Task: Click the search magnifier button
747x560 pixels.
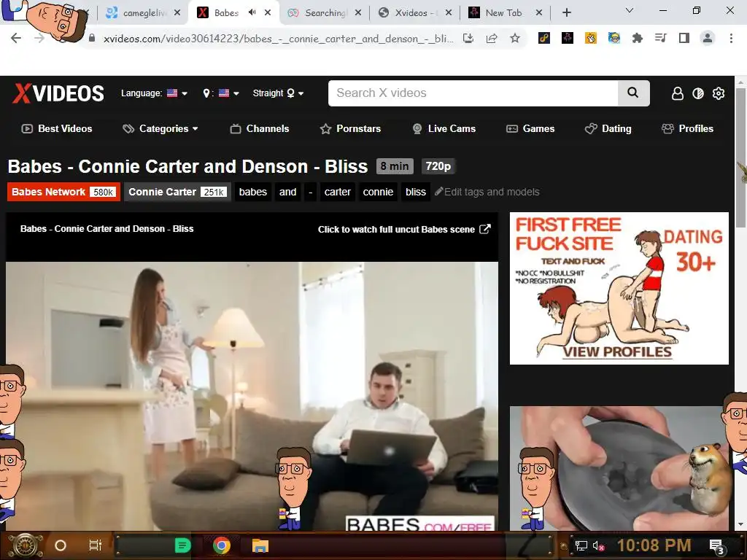Action: (x=633, y=93)
